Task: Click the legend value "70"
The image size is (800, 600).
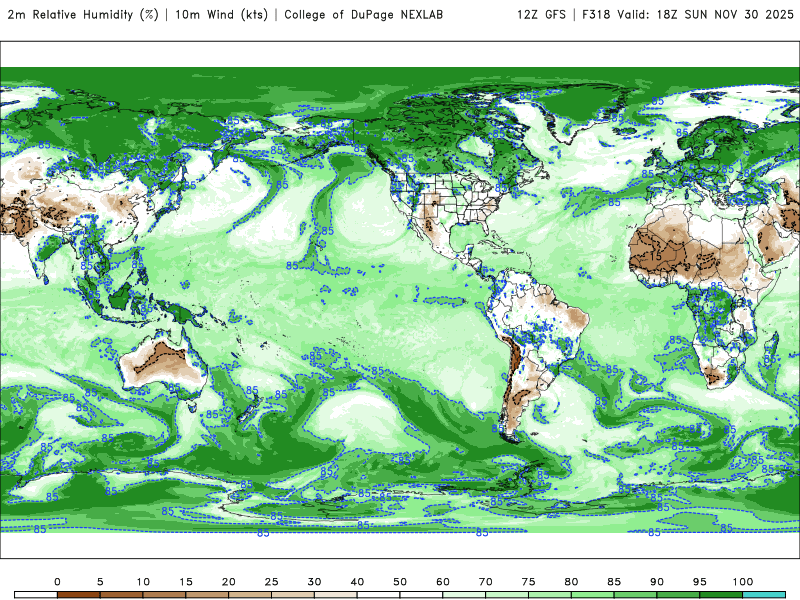Action: [486, 582]
